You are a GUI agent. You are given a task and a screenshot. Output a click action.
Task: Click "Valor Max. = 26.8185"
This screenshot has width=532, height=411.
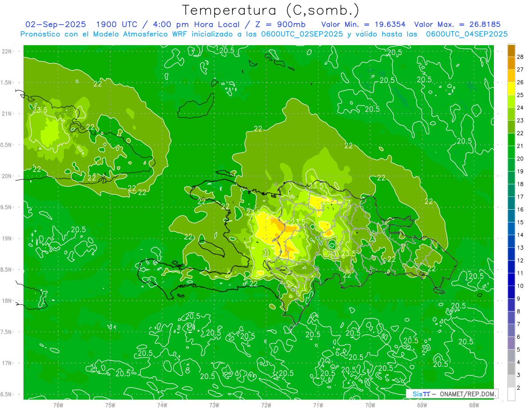[457, 24]
